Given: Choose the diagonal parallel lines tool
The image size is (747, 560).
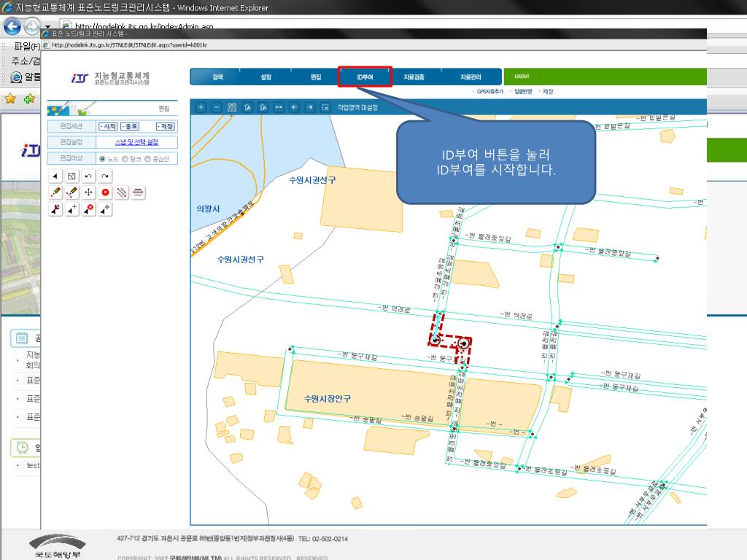Looking at the screenshot, I should pos(122,192).
